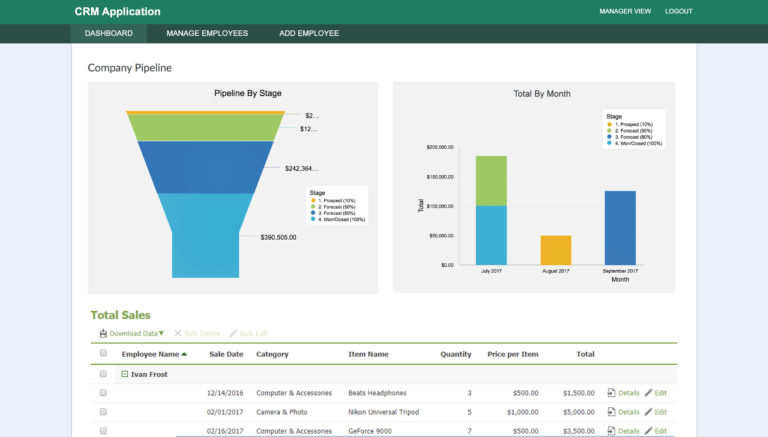768x437 pixels.
Task: Click the Bulk Delete X icon
Action: point(178,333)
